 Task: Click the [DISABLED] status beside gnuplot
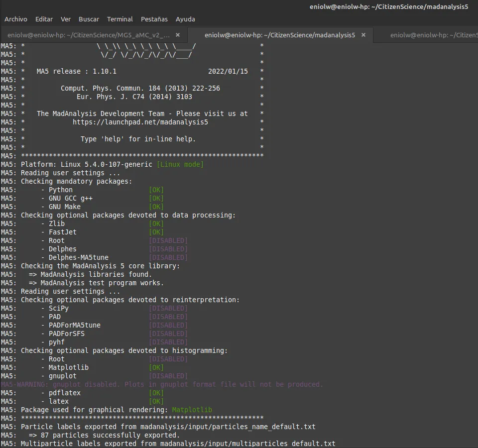coord(168,376)
